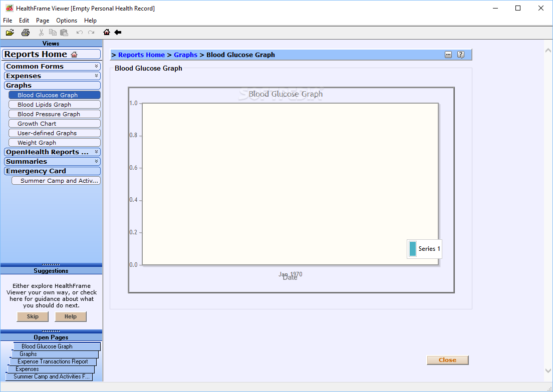Click the splitter grip above Suggestions panel
The height and width of the screenshot is (392, 553).
(51, 264)
